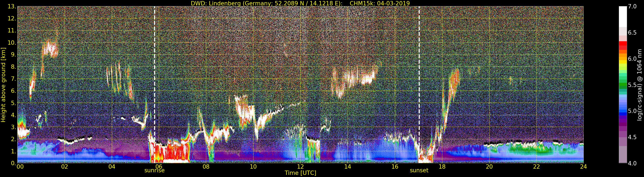644x177 pixels.
Task: Click the time axis tick '24'
Action: click(x=583, y=166)
